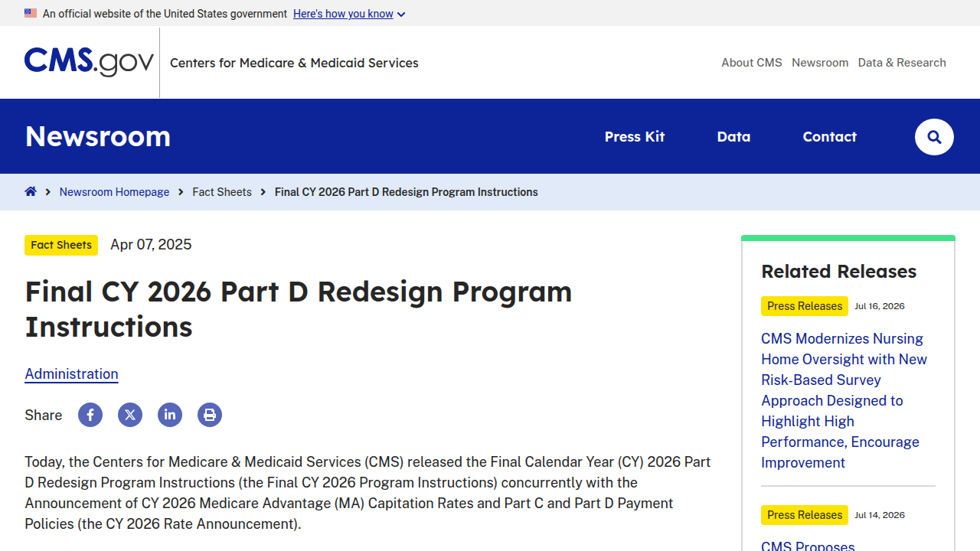Open the CMS.gov logo homepage
Screen dimensions: 980x551
pyautogui.click(x=89, y=62)
